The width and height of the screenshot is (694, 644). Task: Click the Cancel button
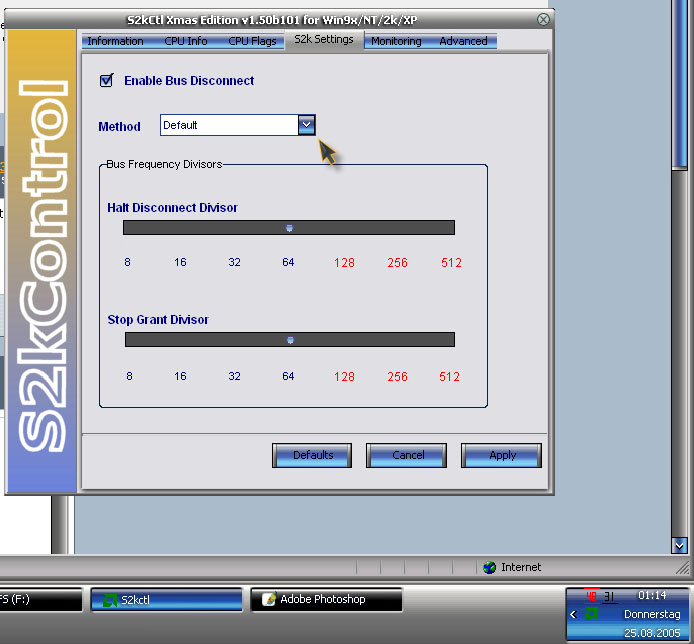[x=406, y=455]
